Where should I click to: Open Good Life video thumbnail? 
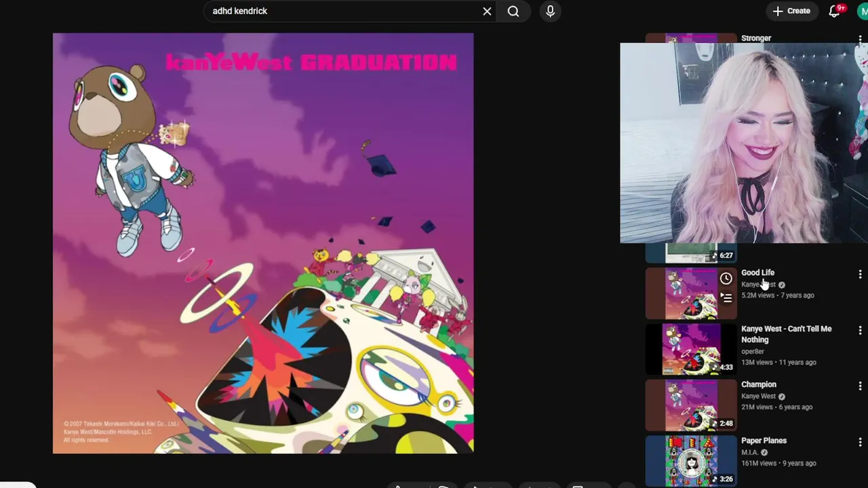pos(690,293)
